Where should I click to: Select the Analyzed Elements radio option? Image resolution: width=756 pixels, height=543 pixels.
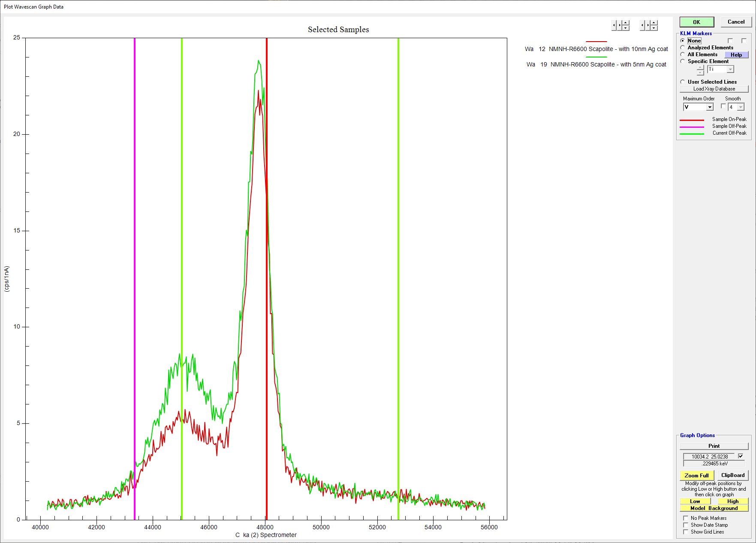pyautogui.click(x=683, y=48)
